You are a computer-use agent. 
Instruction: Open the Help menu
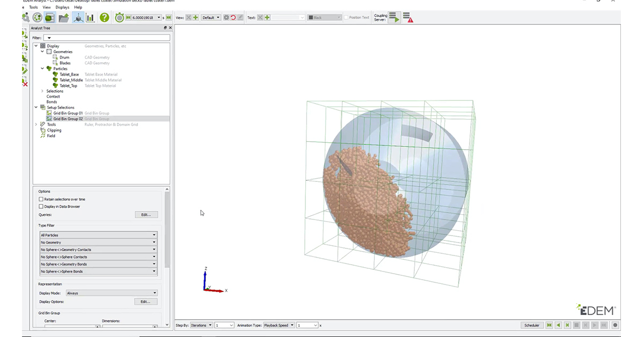pyautogui.click(x=78, y=8)
